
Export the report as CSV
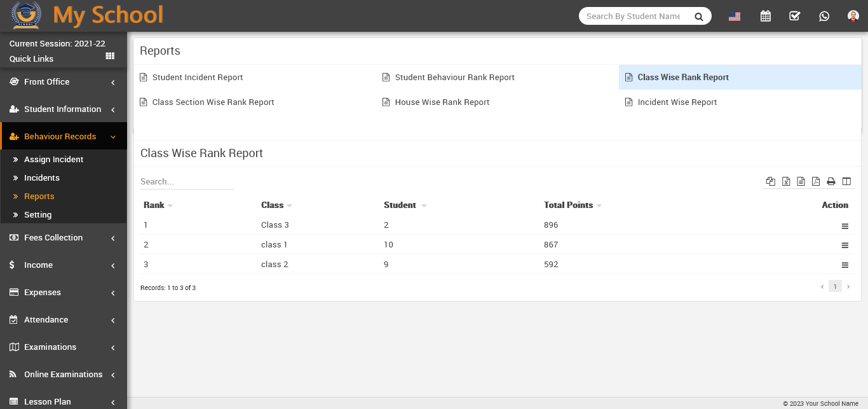tap(801, 181)
